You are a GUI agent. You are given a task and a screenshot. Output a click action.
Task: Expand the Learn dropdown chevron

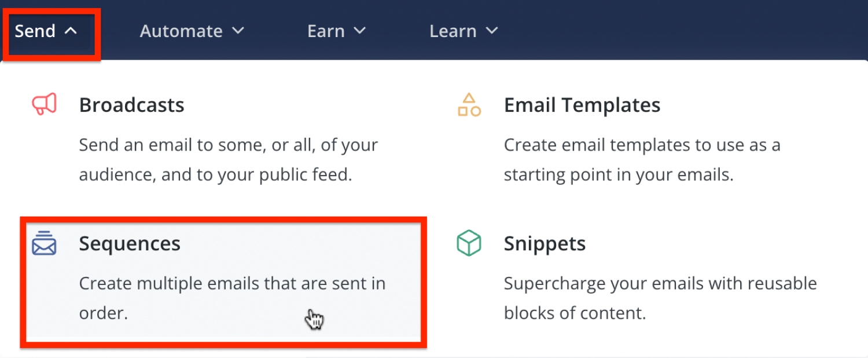pyautogui.click(x=492, y=31)
